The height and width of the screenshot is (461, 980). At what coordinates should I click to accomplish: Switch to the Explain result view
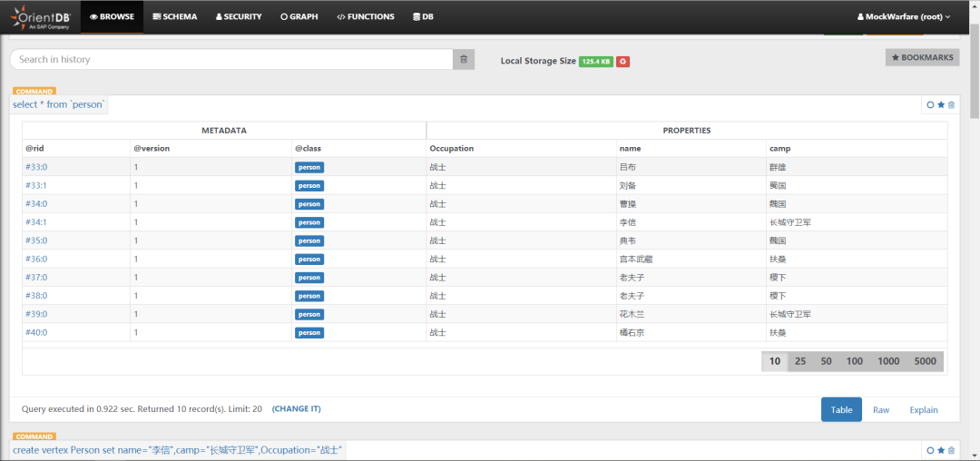tap(924, 410)
